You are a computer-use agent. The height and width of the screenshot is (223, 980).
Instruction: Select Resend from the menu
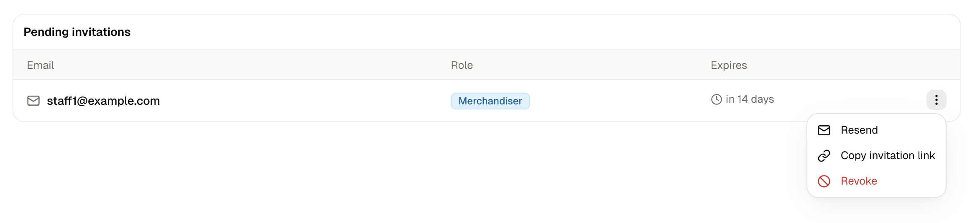(876, 130)
